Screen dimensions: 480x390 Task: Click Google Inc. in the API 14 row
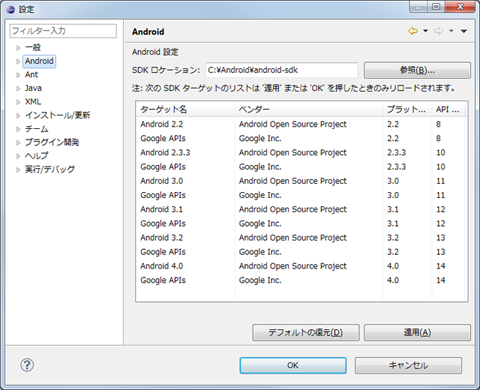click(x=260, y=280)
